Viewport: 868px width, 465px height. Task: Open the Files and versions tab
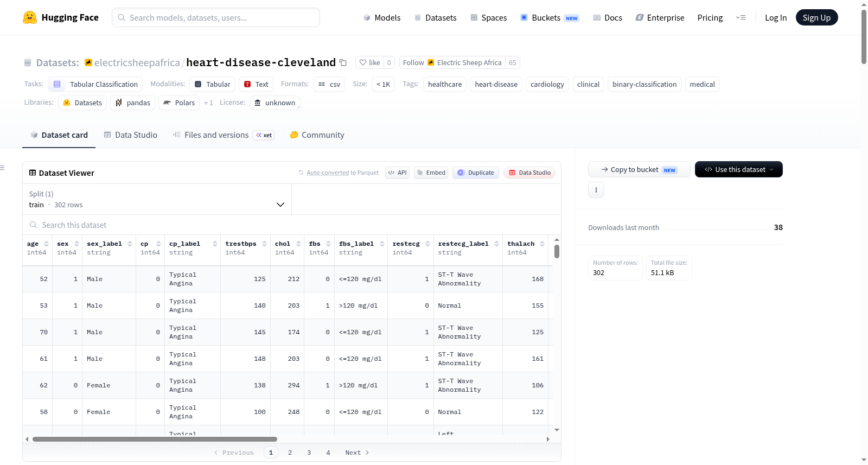pos(224,135)
